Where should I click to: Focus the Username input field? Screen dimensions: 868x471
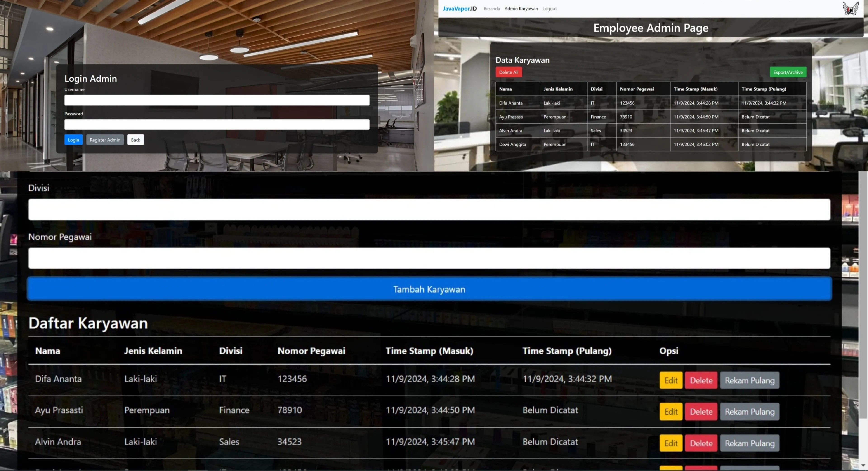(x=217, y=100)
